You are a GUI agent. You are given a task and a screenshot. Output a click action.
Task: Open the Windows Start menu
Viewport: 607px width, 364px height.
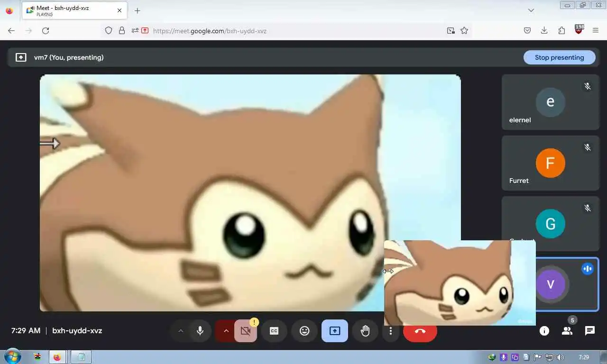click(12, 356)
